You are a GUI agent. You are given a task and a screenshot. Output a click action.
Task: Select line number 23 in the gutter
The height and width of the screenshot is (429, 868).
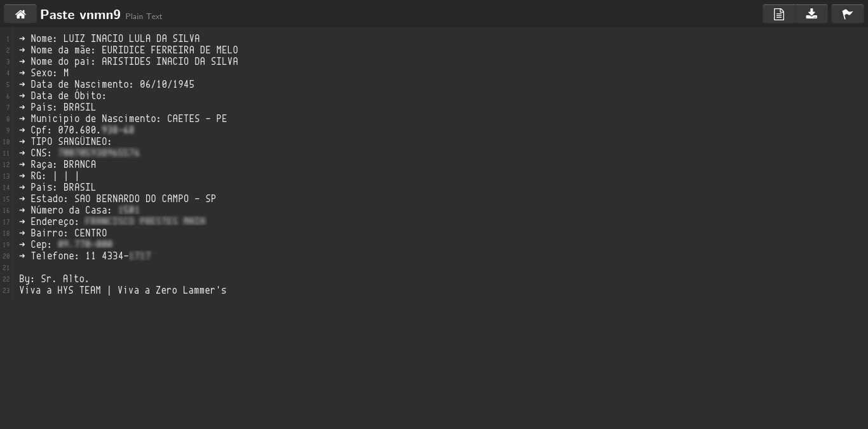coord(6,290)
